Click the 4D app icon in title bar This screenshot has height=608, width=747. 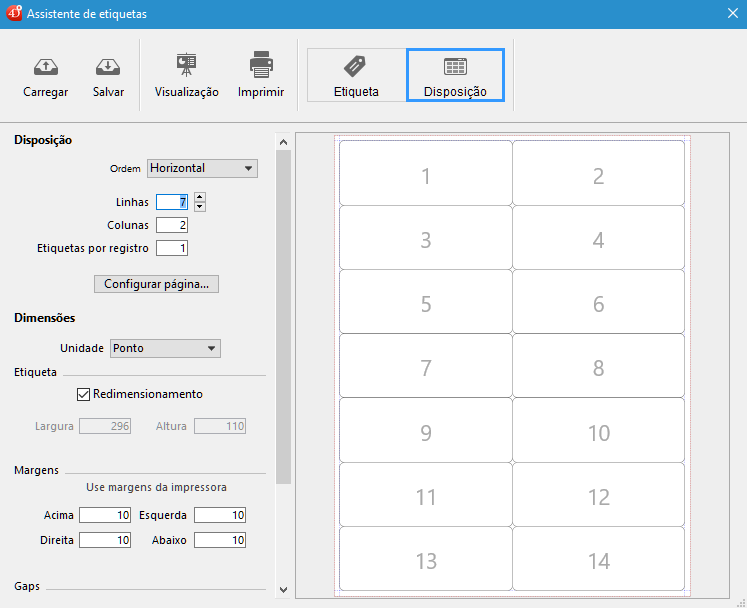14,14
